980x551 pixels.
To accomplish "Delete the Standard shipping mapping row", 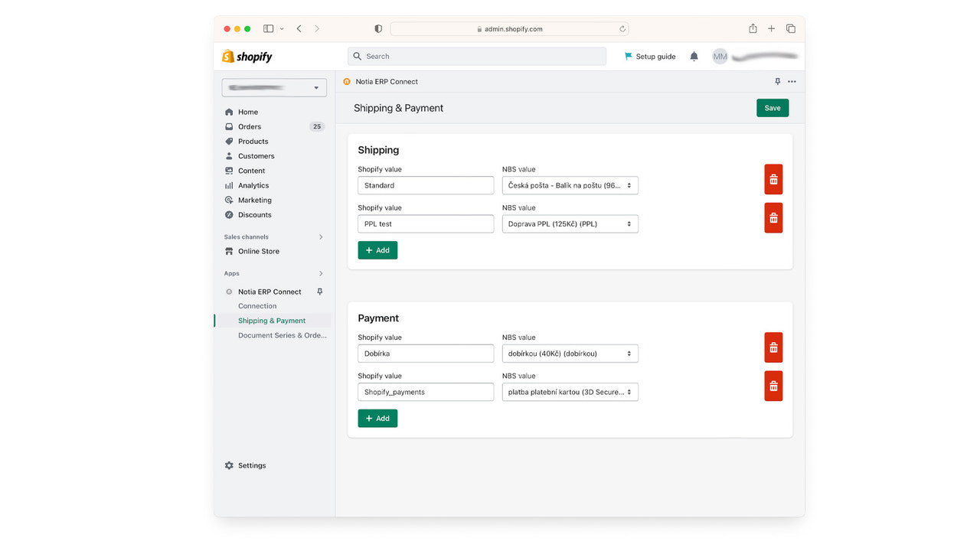I will tap(773, 178).
